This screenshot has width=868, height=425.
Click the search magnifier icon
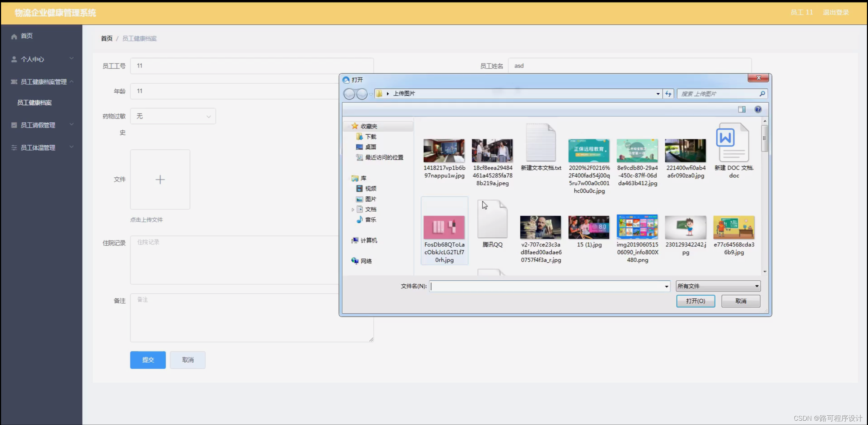click(x=762, y=94)
